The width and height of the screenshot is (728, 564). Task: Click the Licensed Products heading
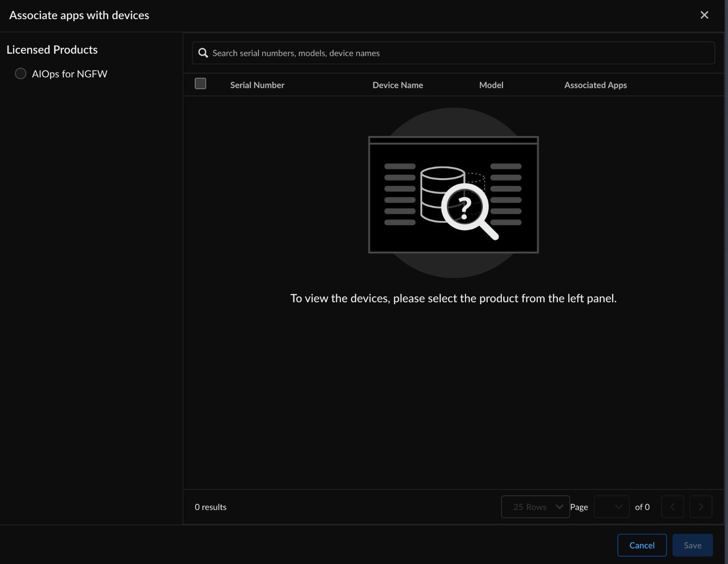click(x=52, y=50)
